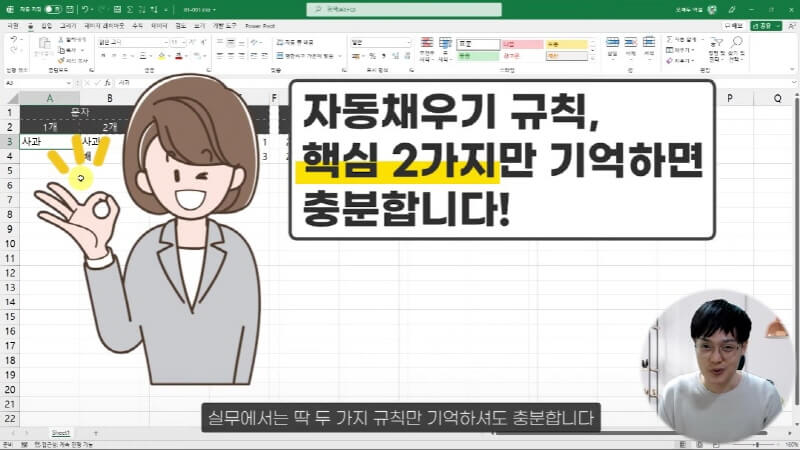The image size is (800, 450).
Task: Click the Save icon in quick access toolbar
Action: click(70, 9)
